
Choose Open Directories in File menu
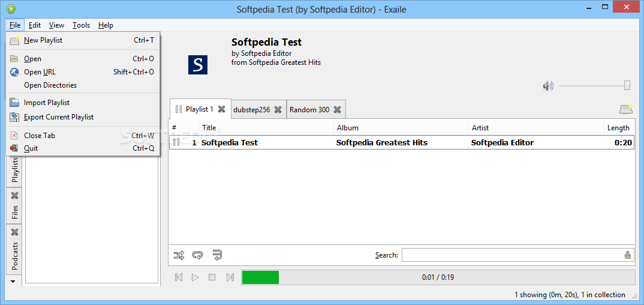tap(83, 85)
